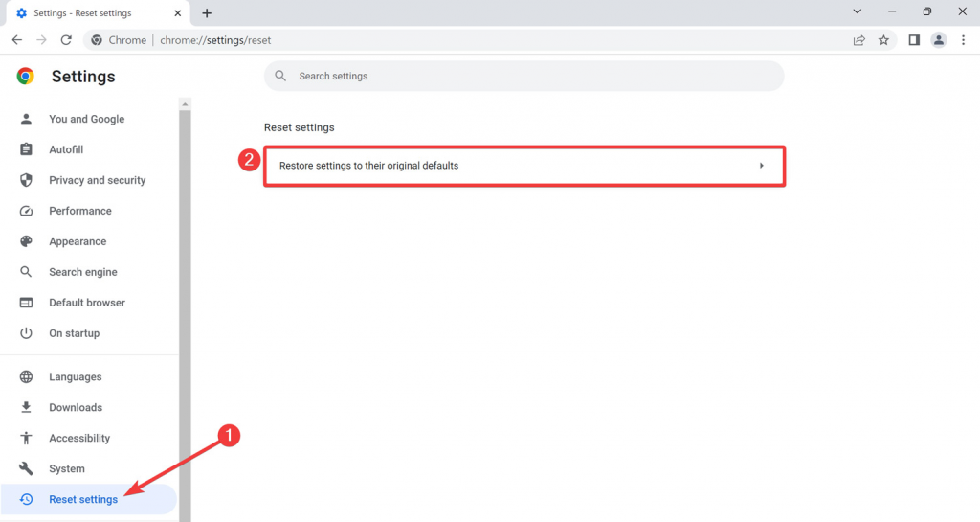Open the tab search chevron in title bar

point(857,11)
